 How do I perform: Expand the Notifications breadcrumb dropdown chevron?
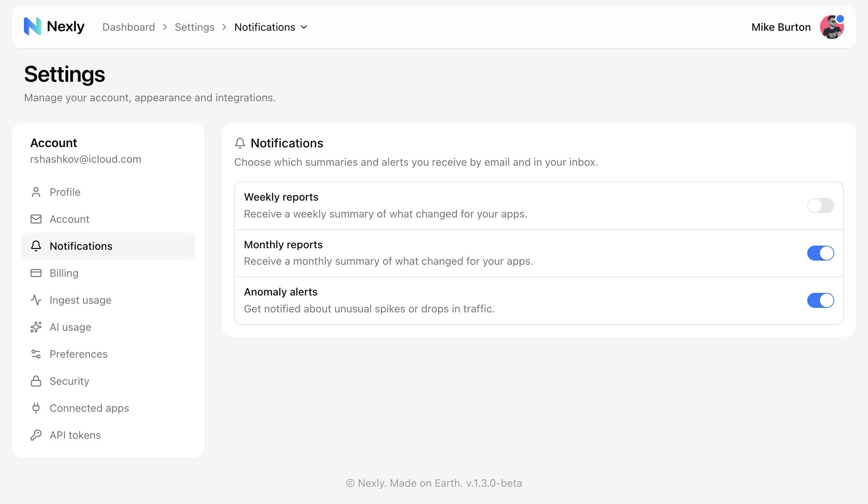[x=304, y=27]
